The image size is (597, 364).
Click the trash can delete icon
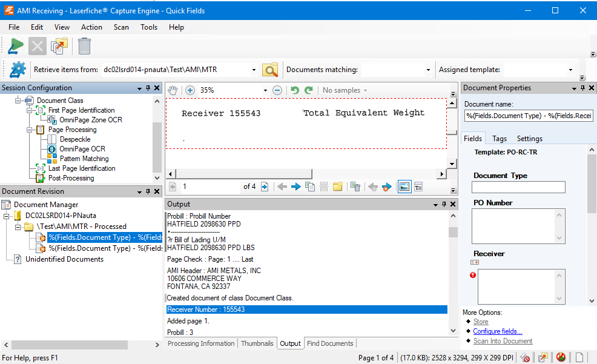pyautogui.click(x=85, y=46)
